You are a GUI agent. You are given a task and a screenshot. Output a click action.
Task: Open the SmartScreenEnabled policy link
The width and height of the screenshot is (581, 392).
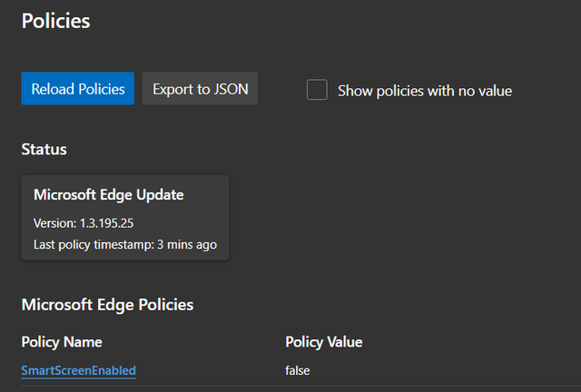(79, 370)
